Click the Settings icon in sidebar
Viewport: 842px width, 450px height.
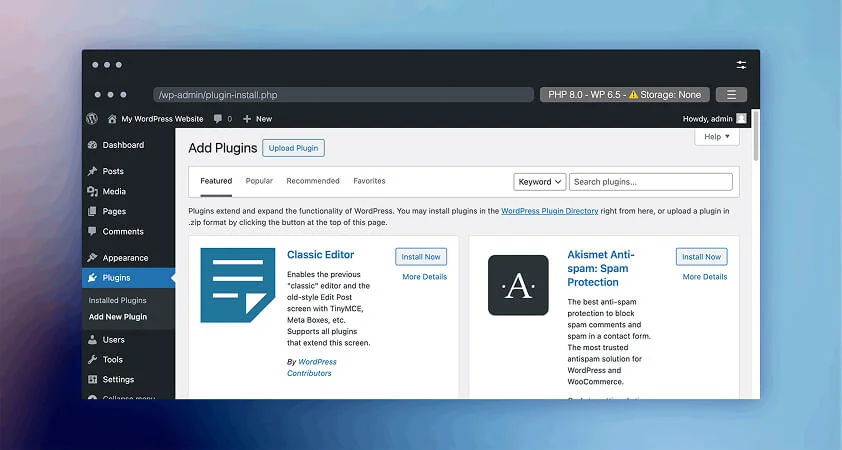point(92,380)
